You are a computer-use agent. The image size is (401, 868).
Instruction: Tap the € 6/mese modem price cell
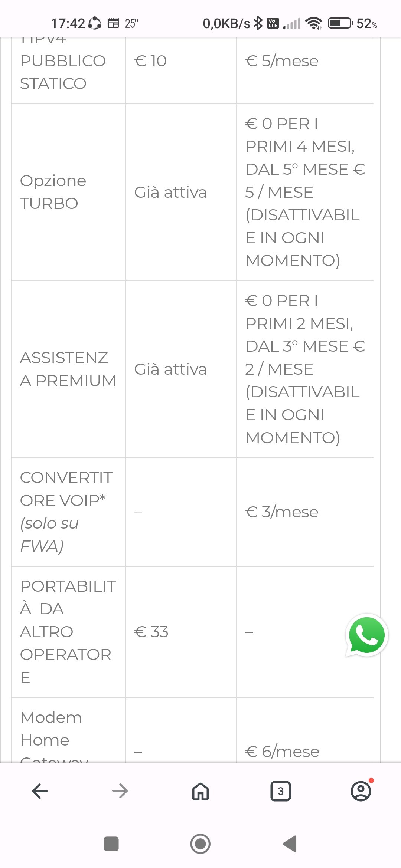click(282, 752)
